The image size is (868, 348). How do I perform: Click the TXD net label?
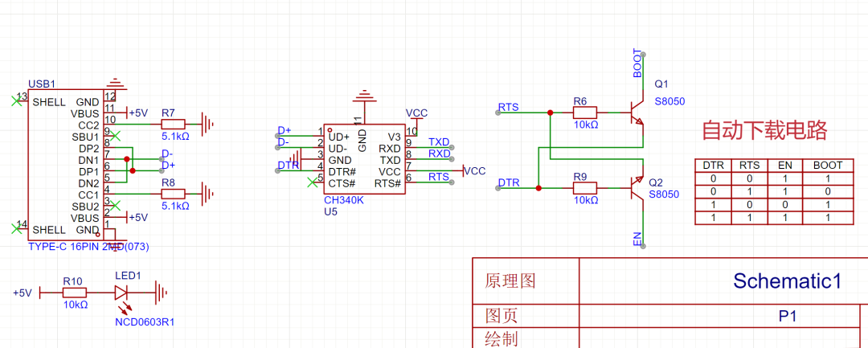439,141
